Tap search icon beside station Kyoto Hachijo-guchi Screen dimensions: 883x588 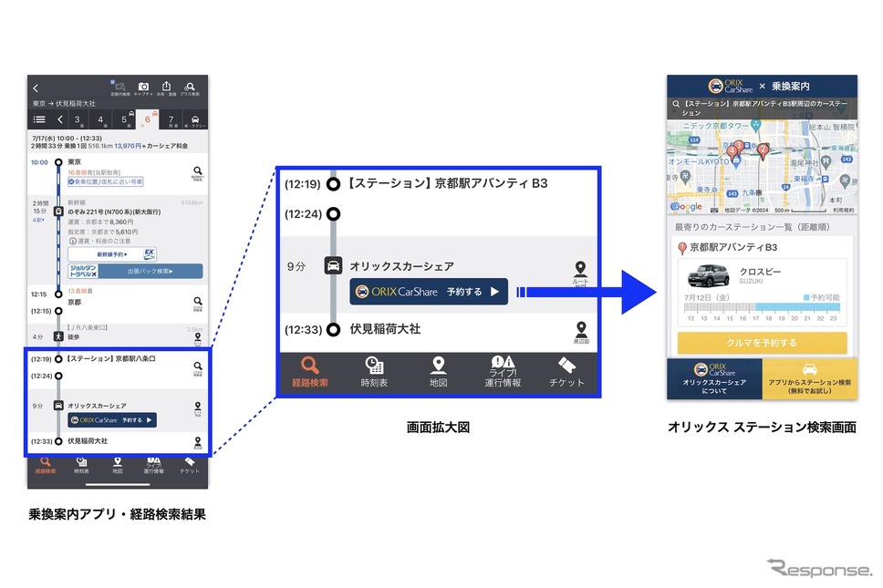(198, 368)
